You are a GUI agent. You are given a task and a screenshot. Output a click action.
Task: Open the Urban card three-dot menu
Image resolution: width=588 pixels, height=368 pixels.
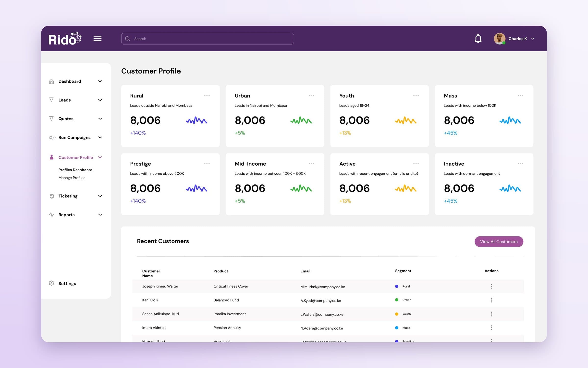[x=311, y=96]
